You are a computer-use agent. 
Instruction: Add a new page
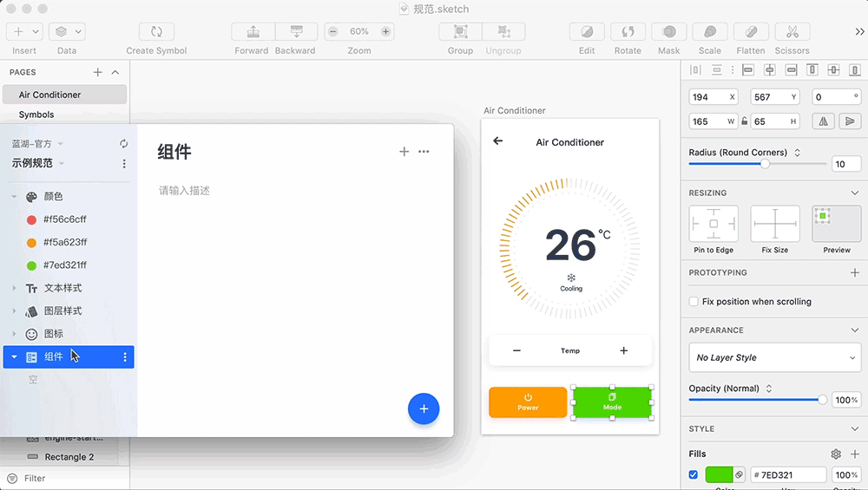click(98, 72)
